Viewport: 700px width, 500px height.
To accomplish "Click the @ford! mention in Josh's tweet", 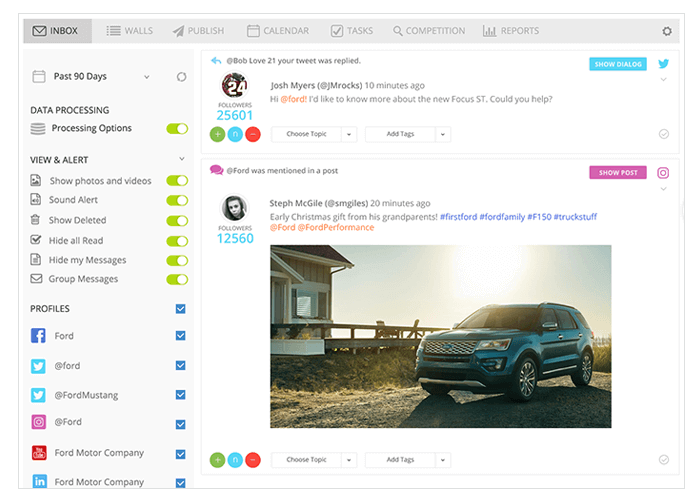I will tap(294, 99).
